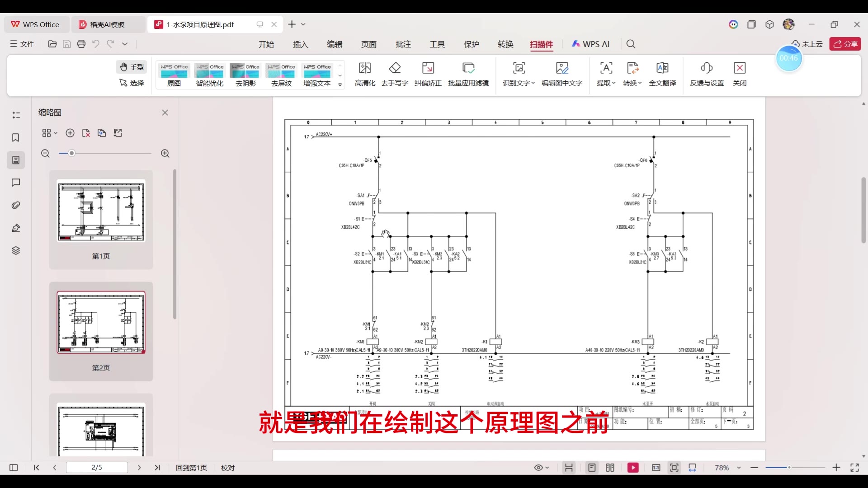868x488 pixels.
Task: Open the 编辑图中文字 edit image text tool
Action: click(562, 74)
